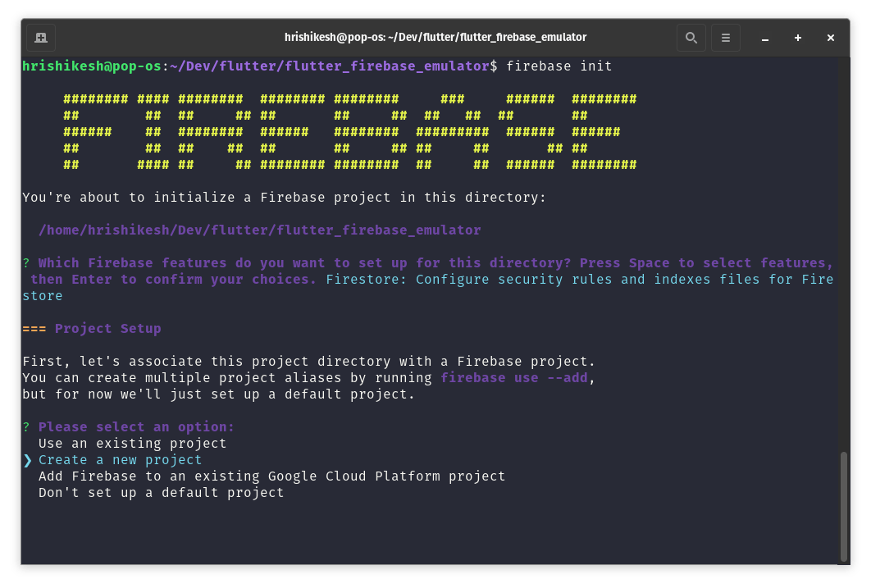Image resolution: width=871 pixels, height=588 pixels.
Task: Click the window title showing the working directory
Action: click(435, 37)
